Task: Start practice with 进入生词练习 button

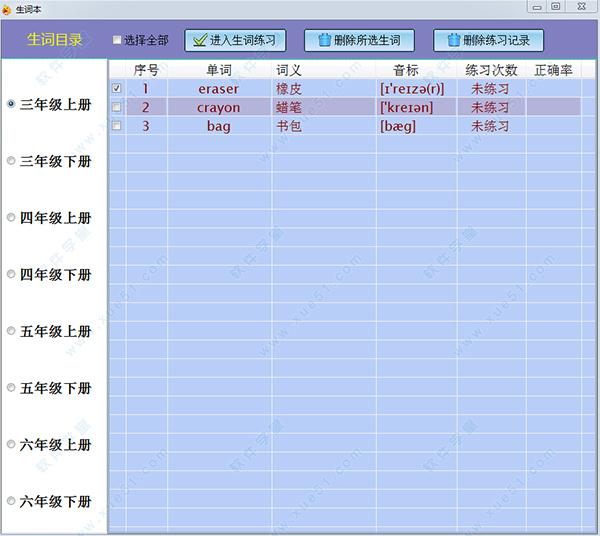Action: tap(235, 40)
